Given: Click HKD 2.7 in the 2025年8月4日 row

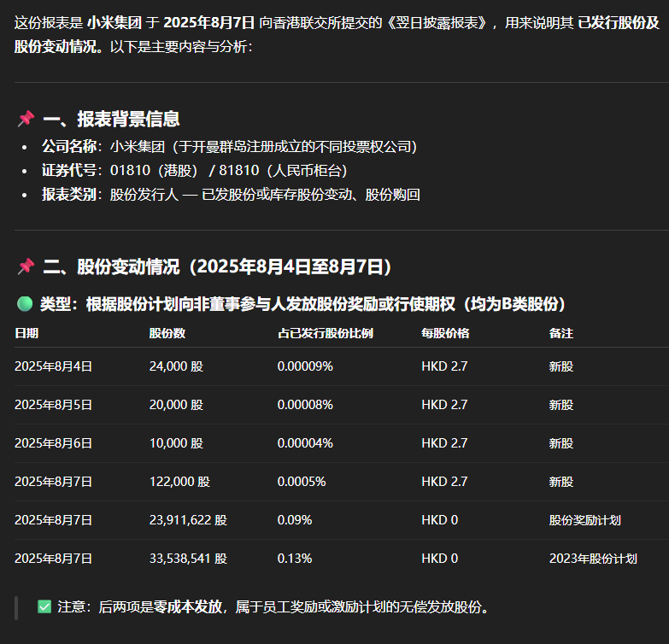Looking at the screenshot, I should coord(444,366).
